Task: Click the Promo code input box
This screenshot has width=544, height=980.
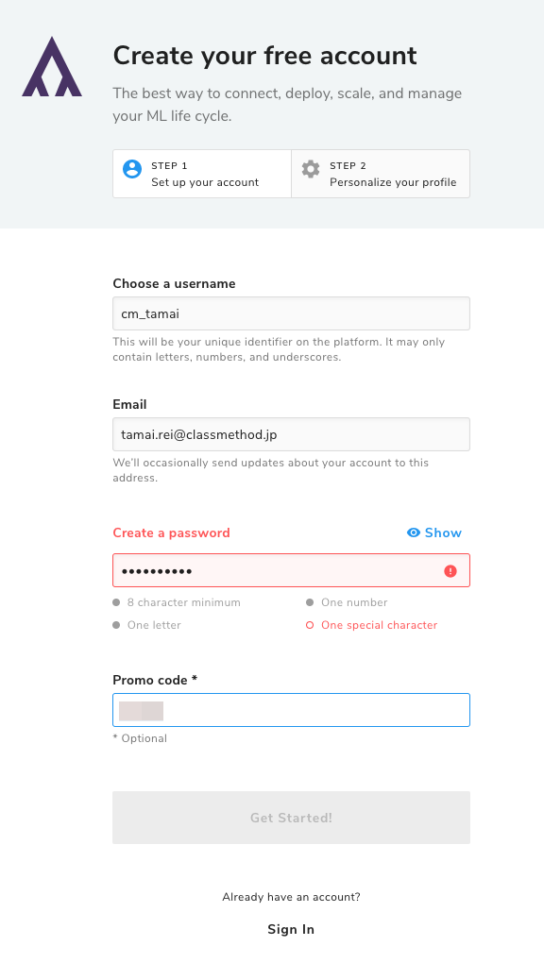Action: point(291,710)
